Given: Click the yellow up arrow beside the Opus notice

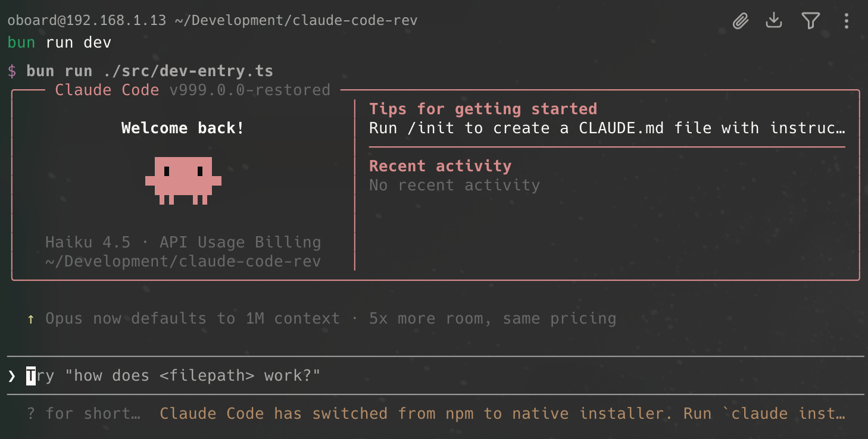Looking at the screenshot, I should coord(31,319).
